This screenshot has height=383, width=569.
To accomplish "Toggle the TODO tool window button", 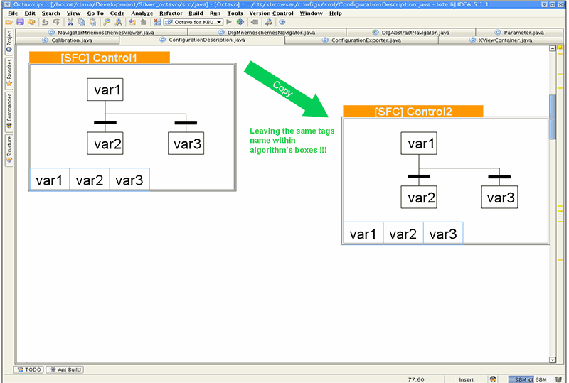I will pos(29,370).
